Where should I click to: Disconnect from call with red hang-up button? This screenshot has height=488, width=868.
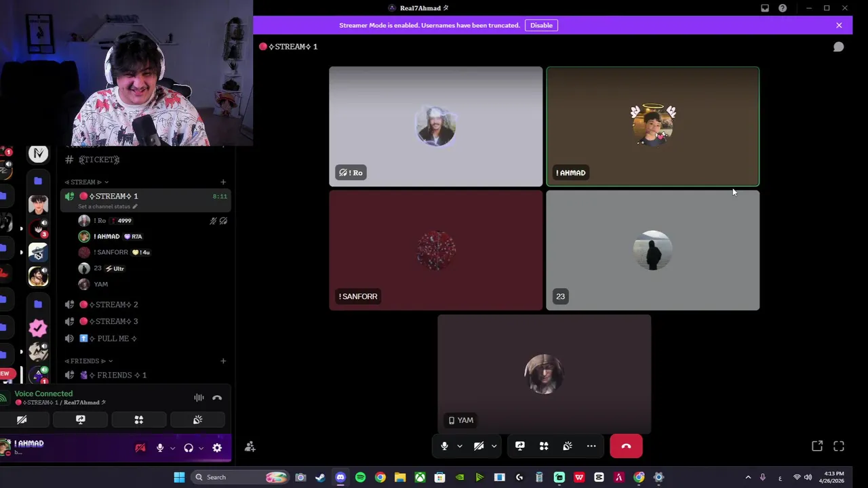click(626, 446)
